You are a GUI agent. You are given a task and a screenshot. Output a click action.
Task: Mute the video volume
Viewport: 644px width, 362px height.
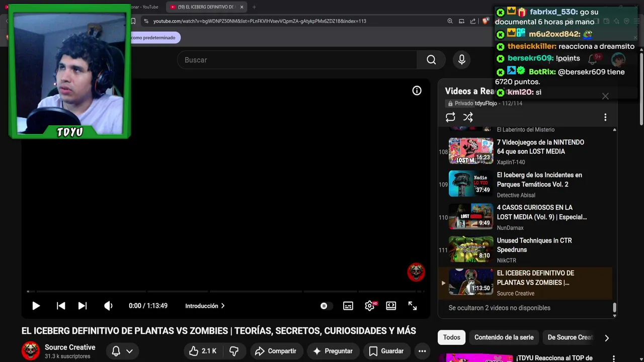pos(108,306)
